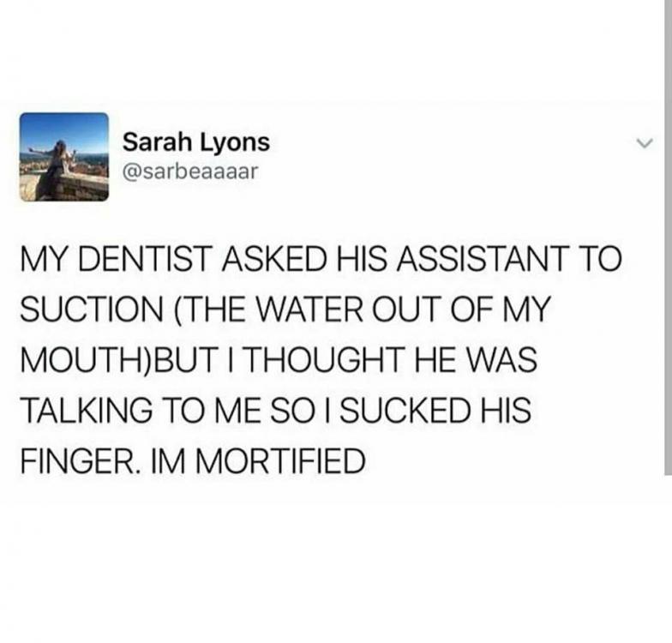Viewport: 672px width, 643px height.
Task: Open Sarah Lyons' profile picture
Action: [63, 157]
